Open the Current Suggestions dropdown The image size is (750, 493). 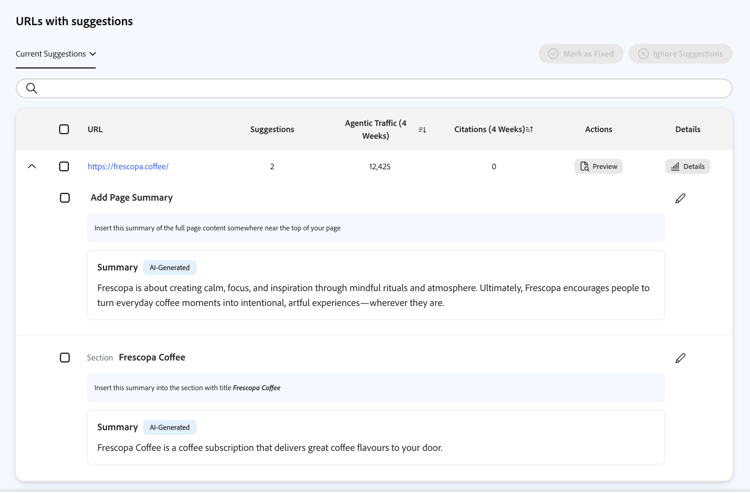pos(55,54)
